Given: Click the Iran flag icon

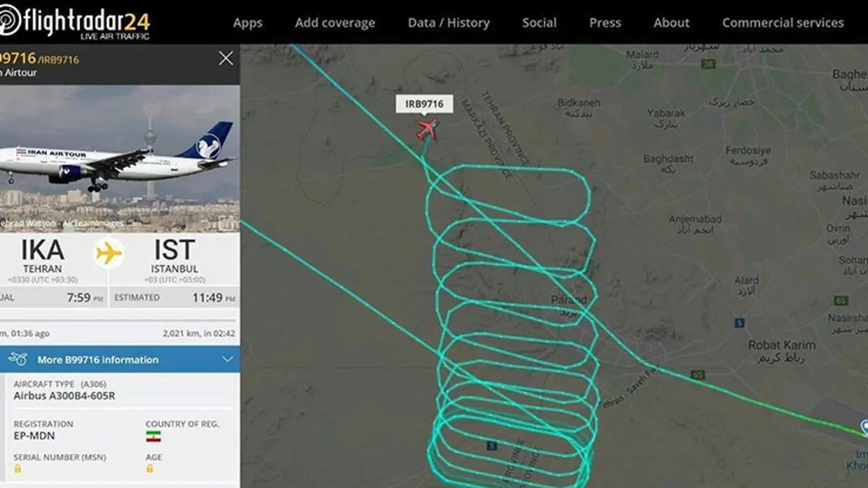Looking at the screenshot, I should (x=153, y=437).
